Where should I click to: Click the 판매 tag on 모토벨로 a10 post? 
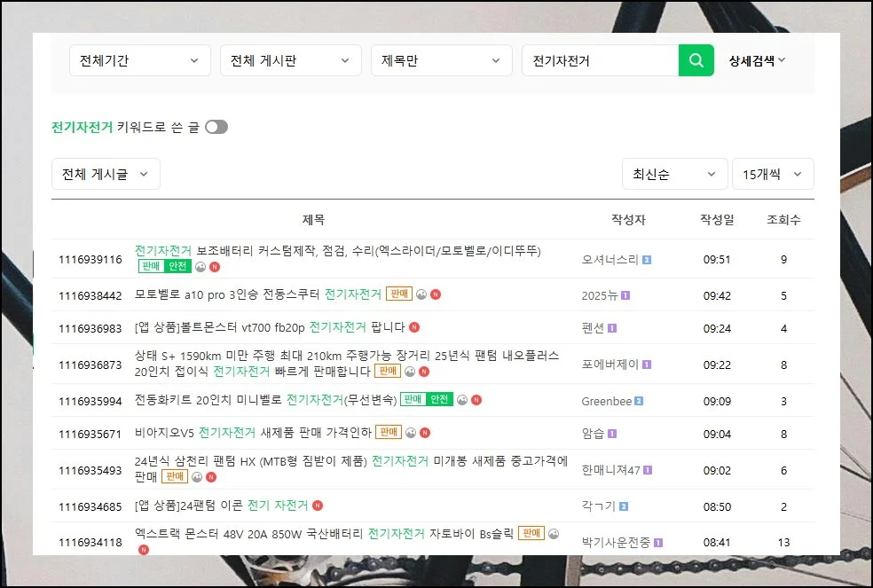(x=399, y=294)
